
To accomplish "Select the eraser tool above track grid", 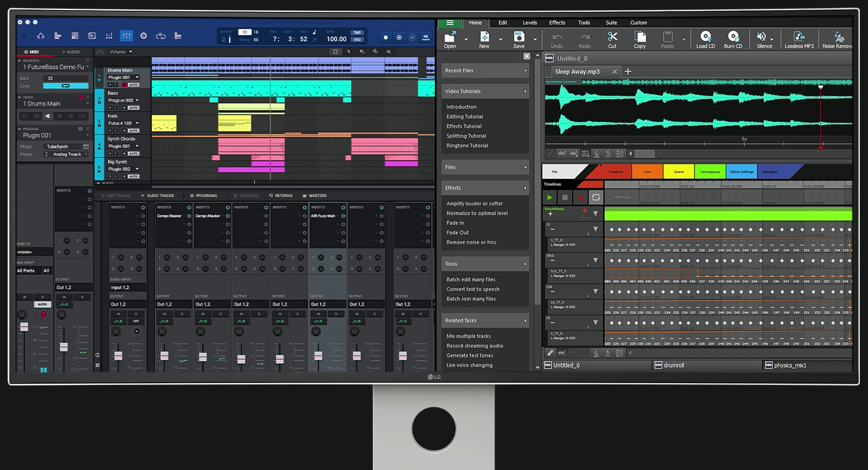I will [362, 52].
